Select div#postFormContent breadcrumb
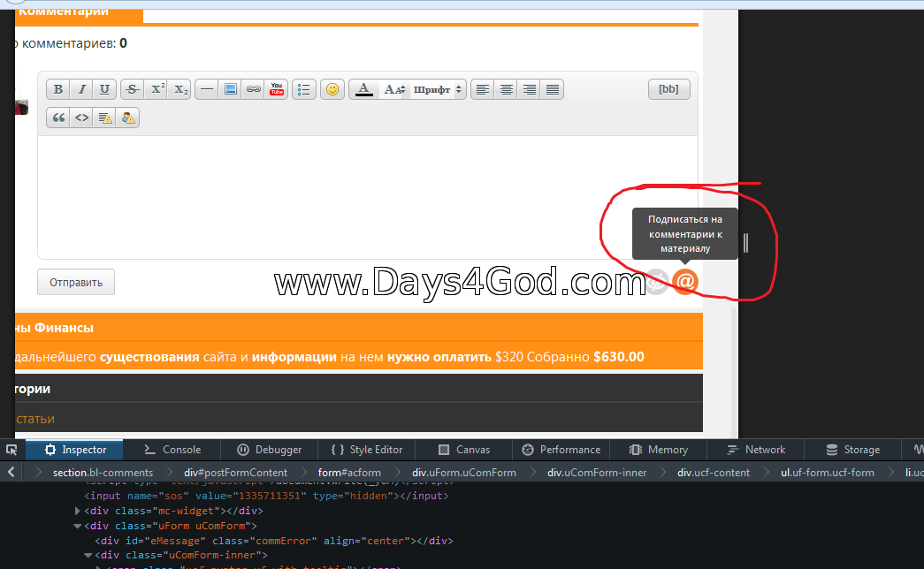This screenshot has width=924, height=569. (235, 473)
